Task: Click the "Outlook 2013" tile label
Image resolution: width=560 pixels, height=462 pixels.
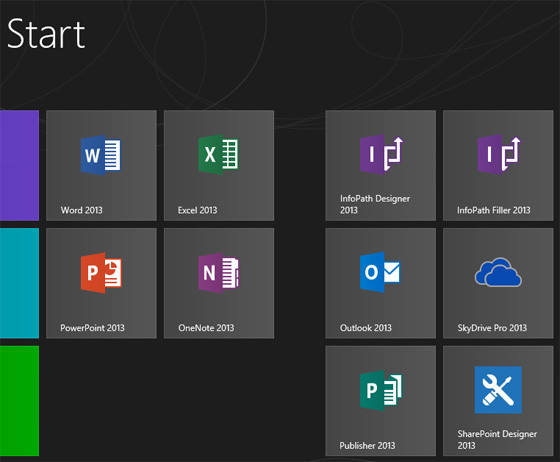Action: coord(366,328)
